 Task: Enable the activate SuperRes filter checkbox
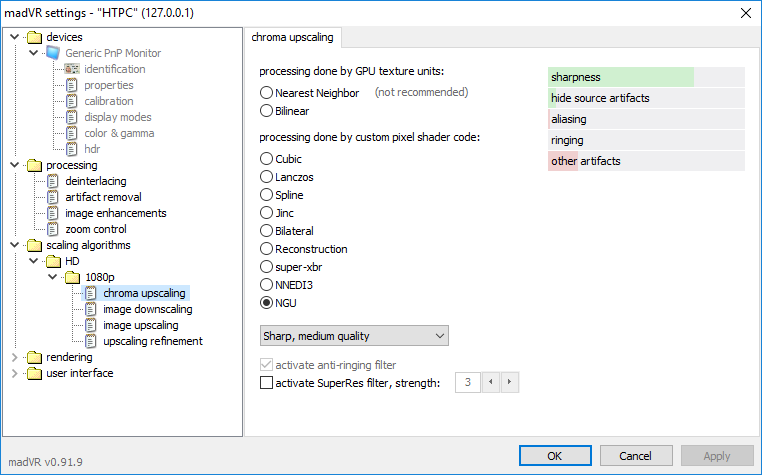[266, 383]
